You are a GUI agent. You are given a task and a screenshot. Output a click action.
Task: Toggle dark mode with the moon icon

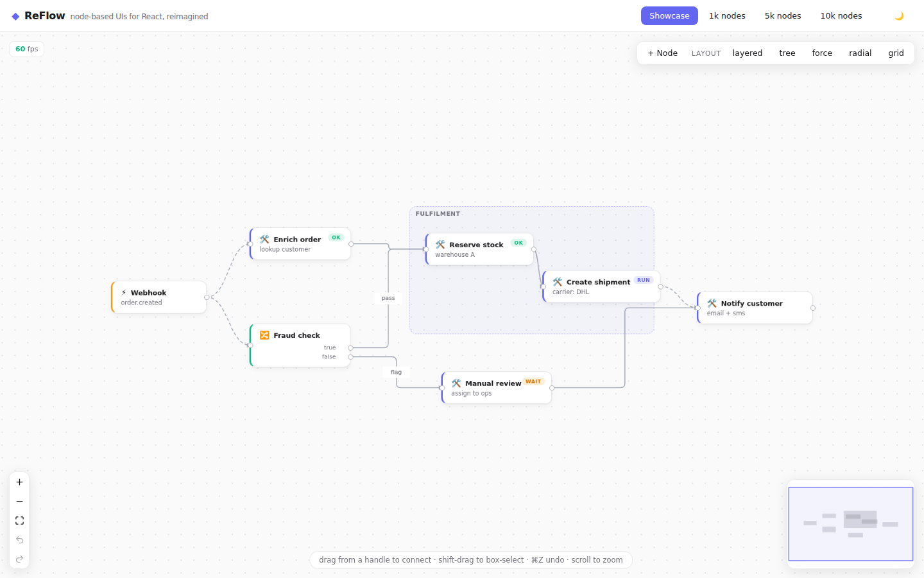pyautogui.click(x=899, y=16)
